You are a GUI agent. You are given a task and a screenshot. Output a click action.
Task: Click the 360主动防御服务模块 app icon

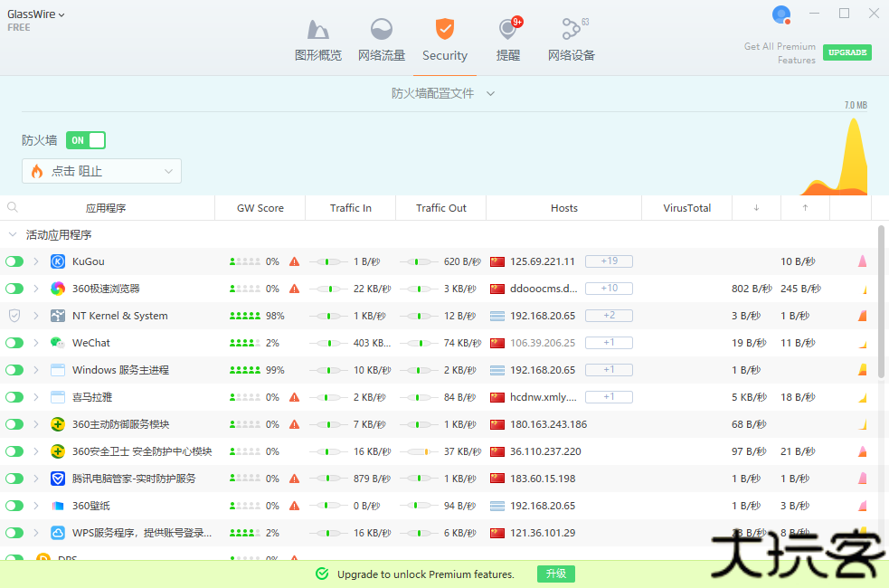point(58,424)
